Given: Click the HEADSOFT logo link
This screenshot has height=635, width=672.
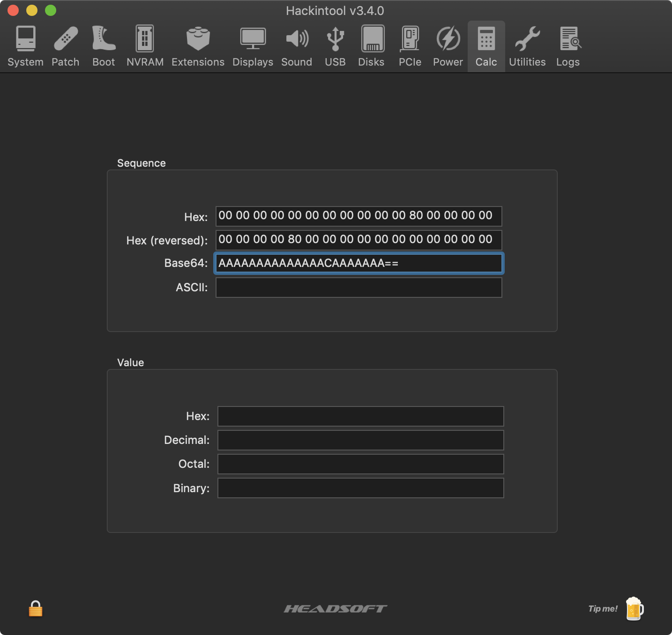Looking at the screenshot, I should coord(336,609).
